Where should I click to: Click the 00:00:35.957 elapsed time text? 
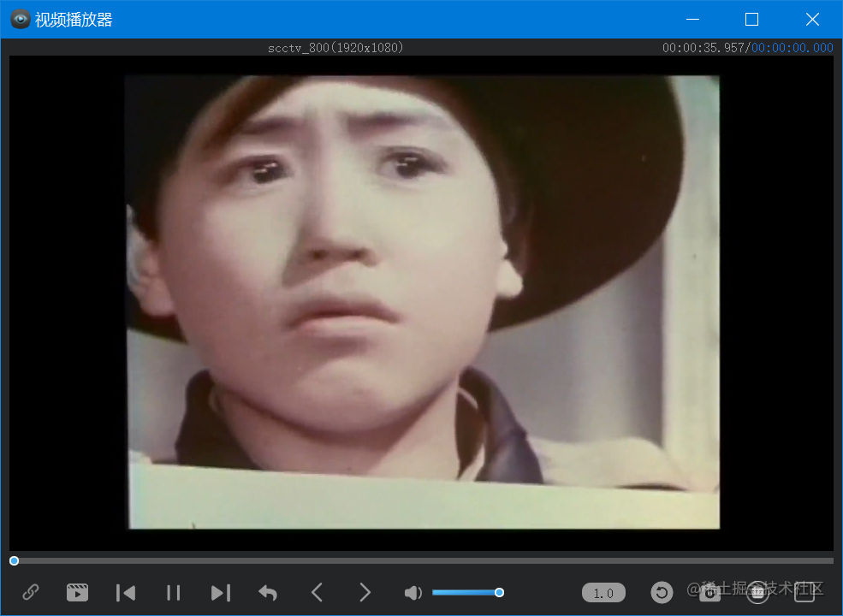click(x=703, y=48)
